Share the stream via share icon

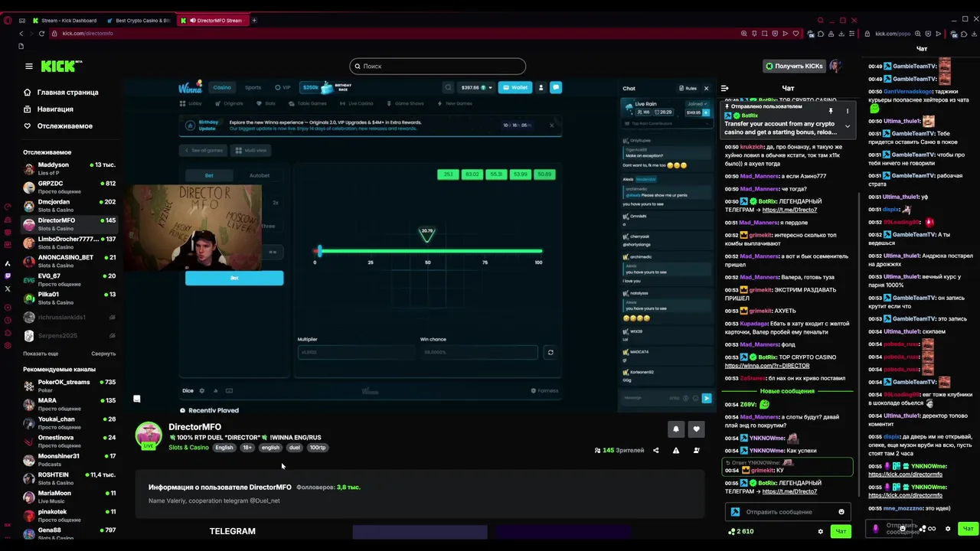655,451
